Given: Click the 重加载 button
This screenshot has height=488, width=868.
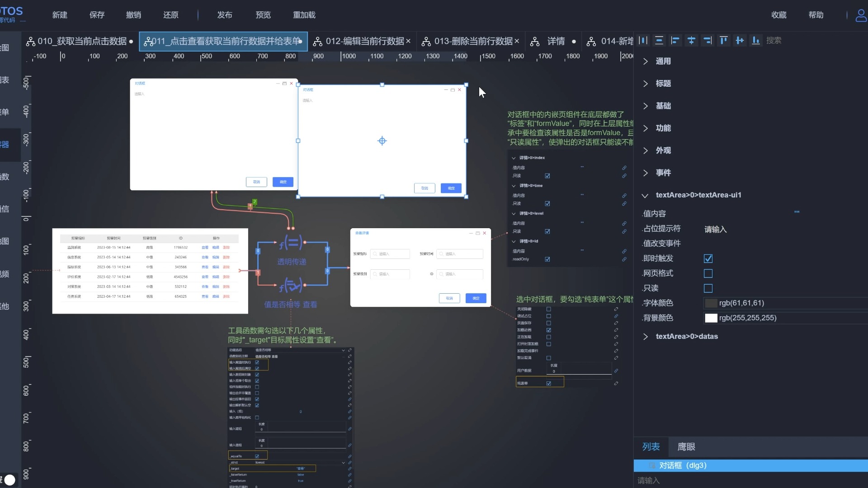Looking at the screenshot, I should tap(304, 14).
